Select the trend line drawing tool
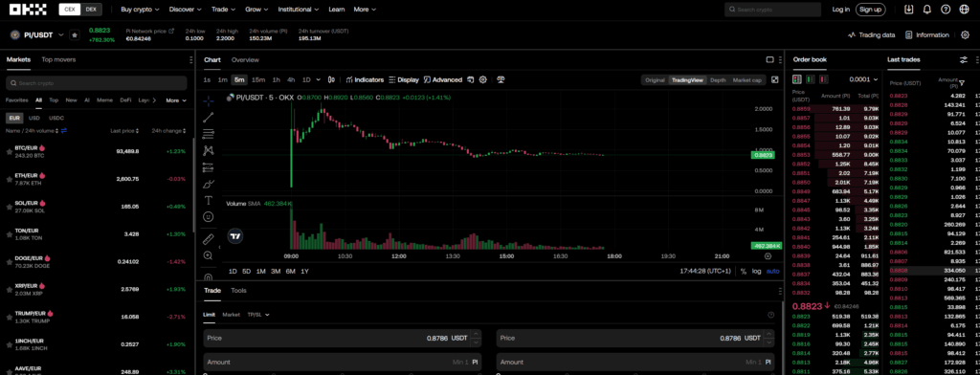The height and width of the screenshot is (375, 980). coord(208,117)
